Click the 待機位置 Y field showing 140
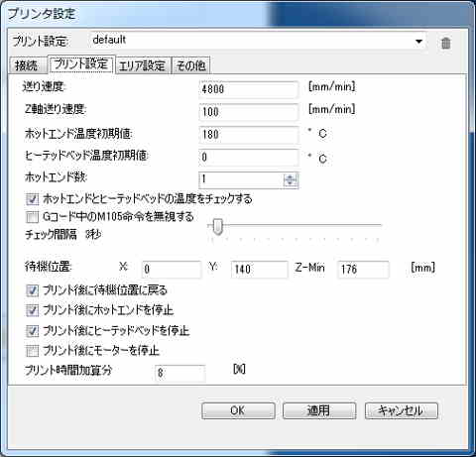 coord(259,270)
